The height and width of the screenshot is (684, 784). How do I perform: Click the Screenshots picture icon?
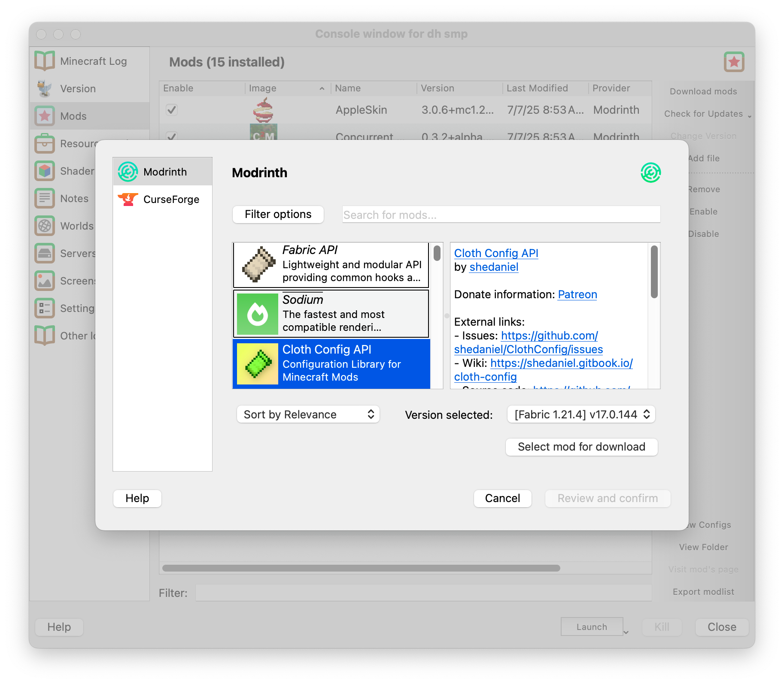[x=45, y=281]
